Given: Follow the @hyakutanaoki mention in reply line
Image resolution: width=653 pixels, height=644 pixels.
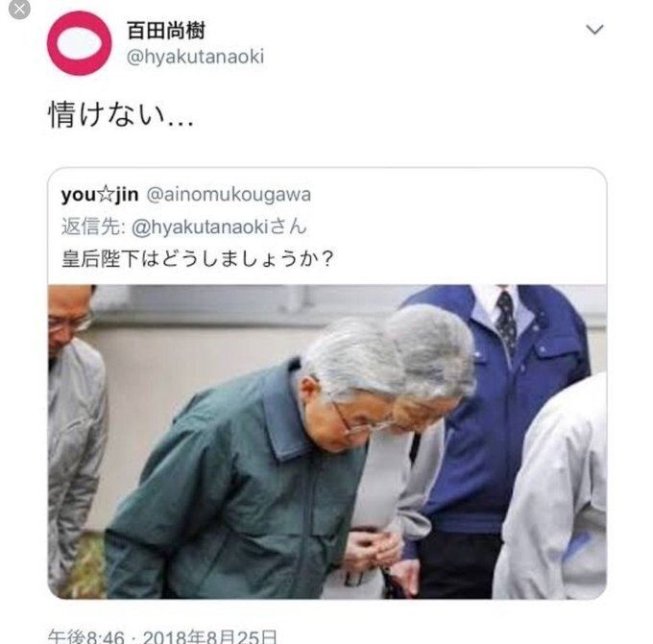Looking at the screenshot, I should coord(200,227).
